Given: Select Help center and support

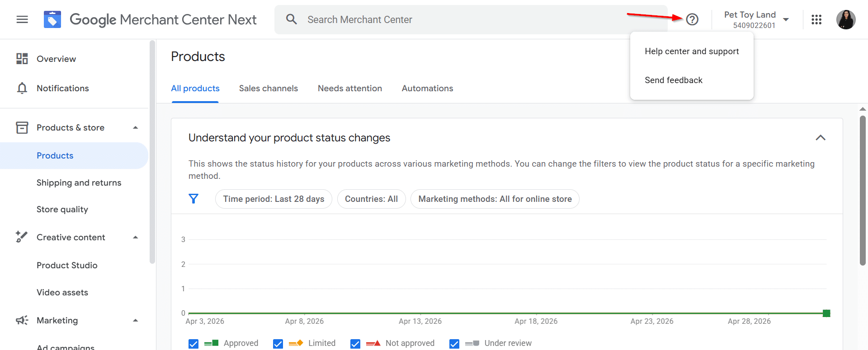Looking at the screenshot, I should pos(691,51).
